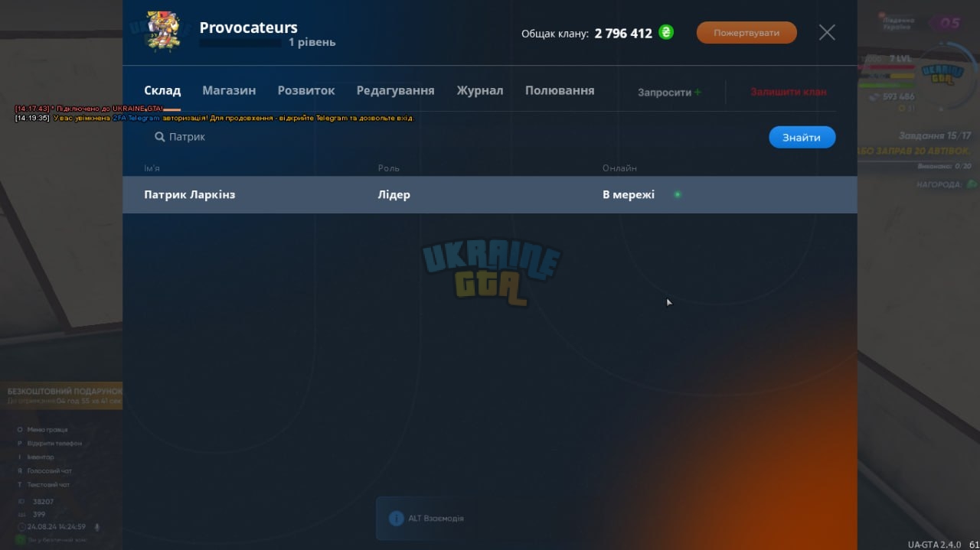Click the player ID value 38207
This screenshot has width=980, height=550.
click(x=44, y=502)
